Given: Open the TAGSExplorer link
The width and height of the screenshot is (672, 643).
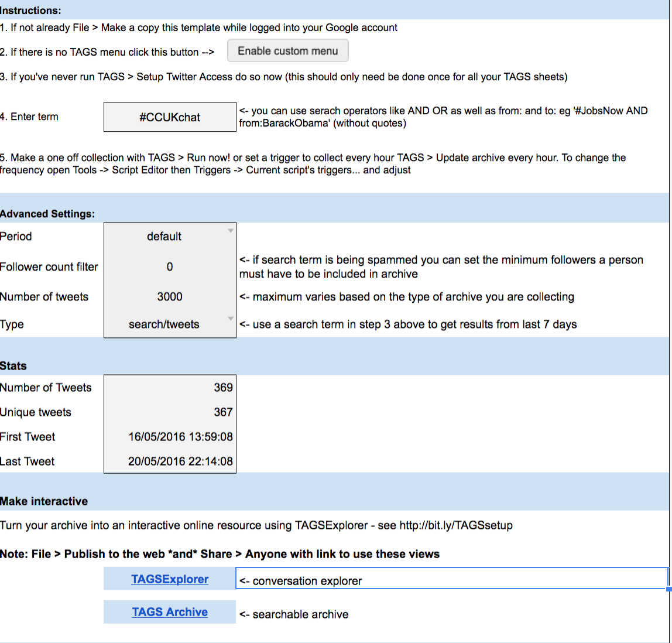Looking at the screenshot, I should click(170, 579).
